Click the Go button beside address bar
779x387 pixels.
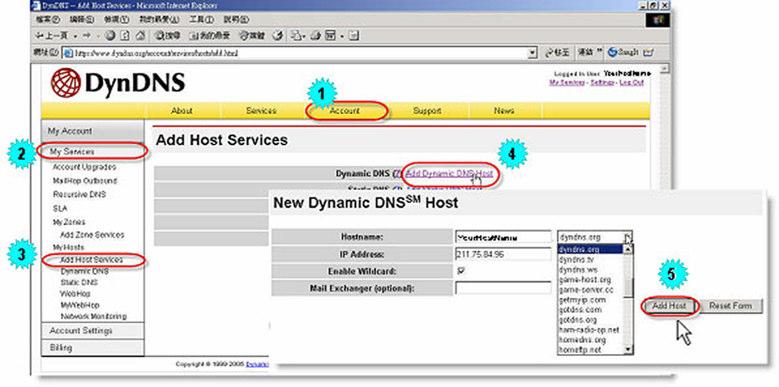tap(557, 53)
